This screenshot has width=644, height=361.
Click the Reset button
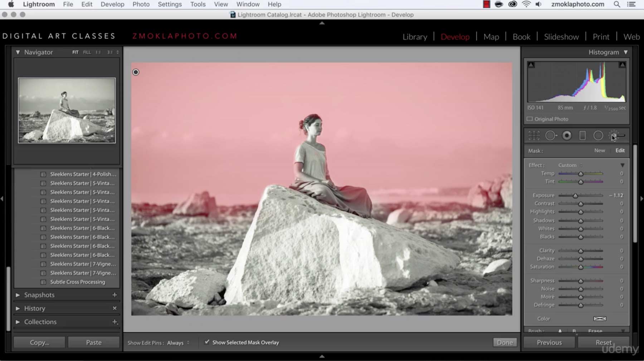pyautogui.click(x=604, y=342)
